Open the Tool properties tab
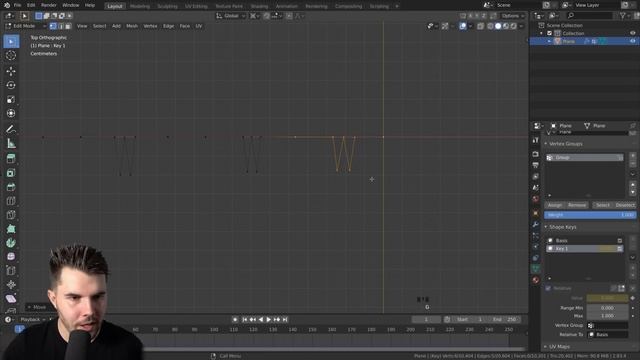The width and height of the screenshot is (640, 360). [x=536, y=140]
